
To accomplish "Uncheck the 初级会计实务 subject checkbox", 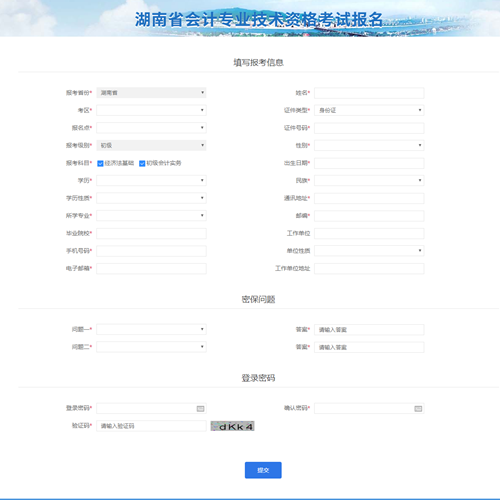I will (x=142, y=163).
